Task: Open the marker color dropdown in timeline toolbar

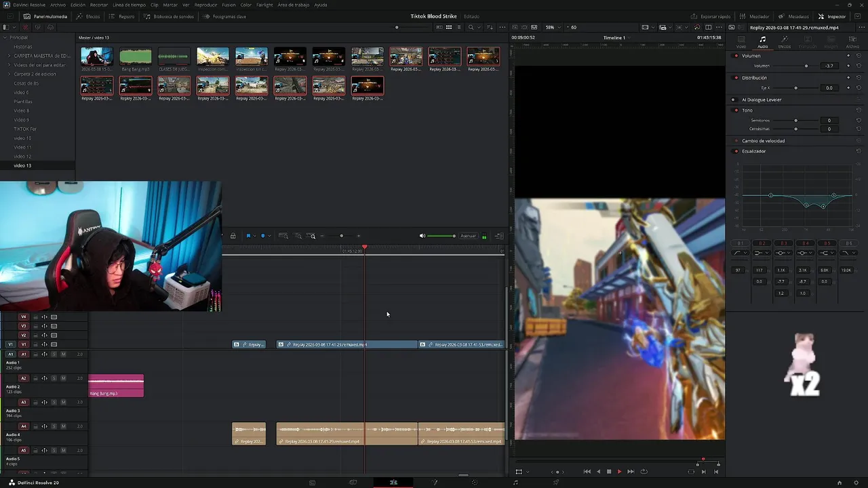Action: (x=269, y=236)
